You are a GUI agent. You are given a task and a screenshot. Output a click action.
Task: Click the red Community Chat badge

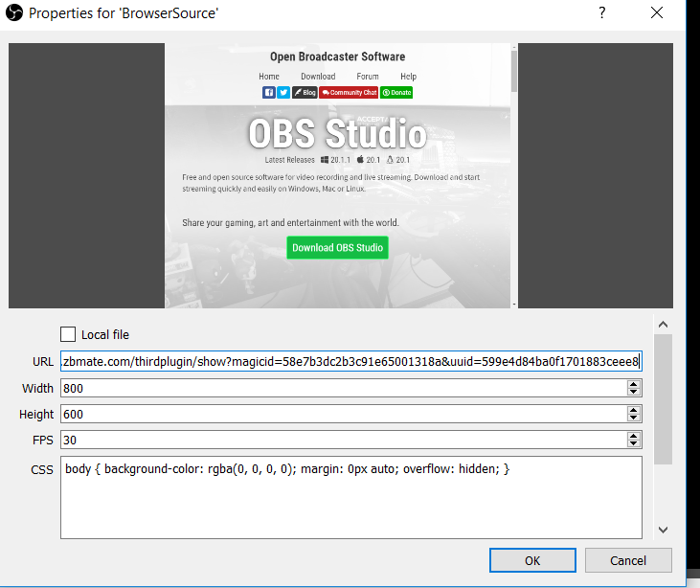[349, 93]
